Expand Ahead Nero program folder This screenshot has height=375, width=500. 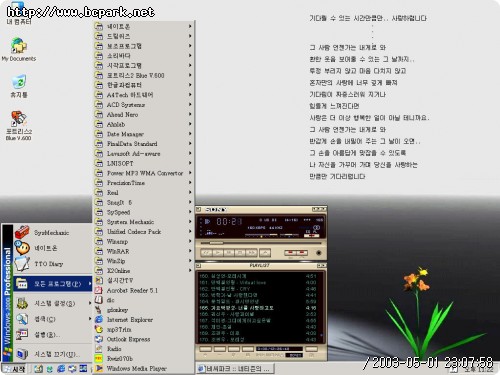(143, 114)
